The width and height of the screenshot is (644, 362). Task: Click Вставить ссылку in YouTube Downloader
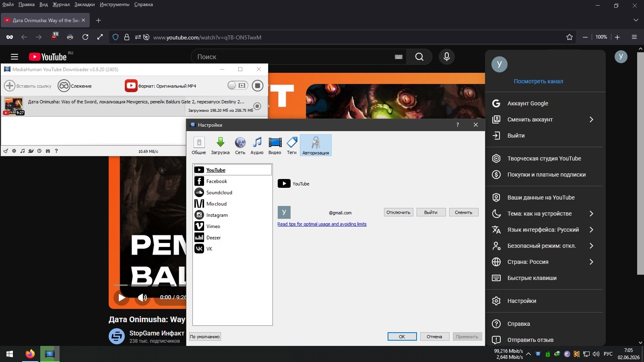28,86
